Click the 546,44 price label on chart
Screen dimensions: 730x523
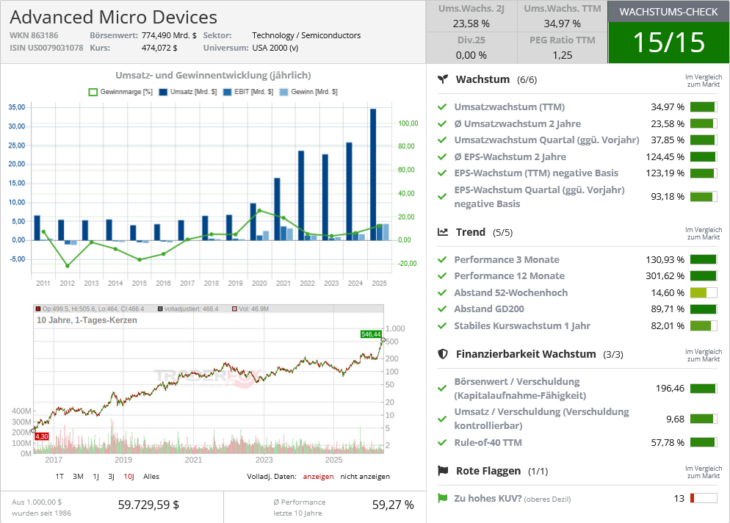pyautogui.click(x=371, y=334)
